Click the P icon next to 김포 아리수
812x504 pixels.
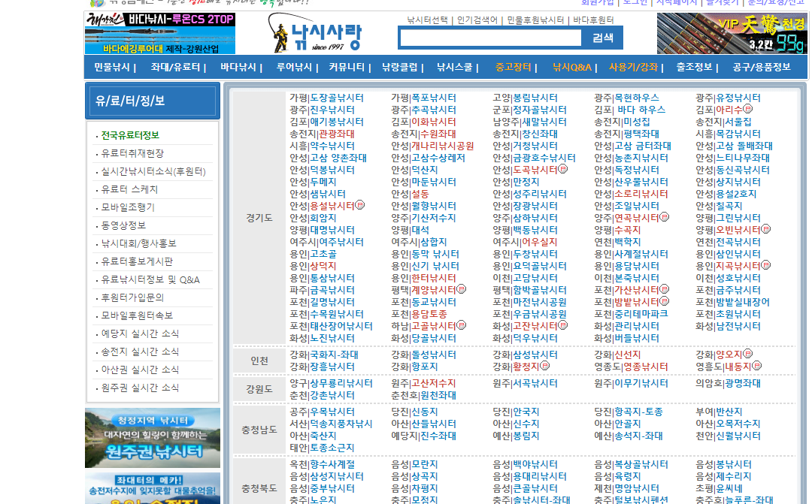pos(748,109)
